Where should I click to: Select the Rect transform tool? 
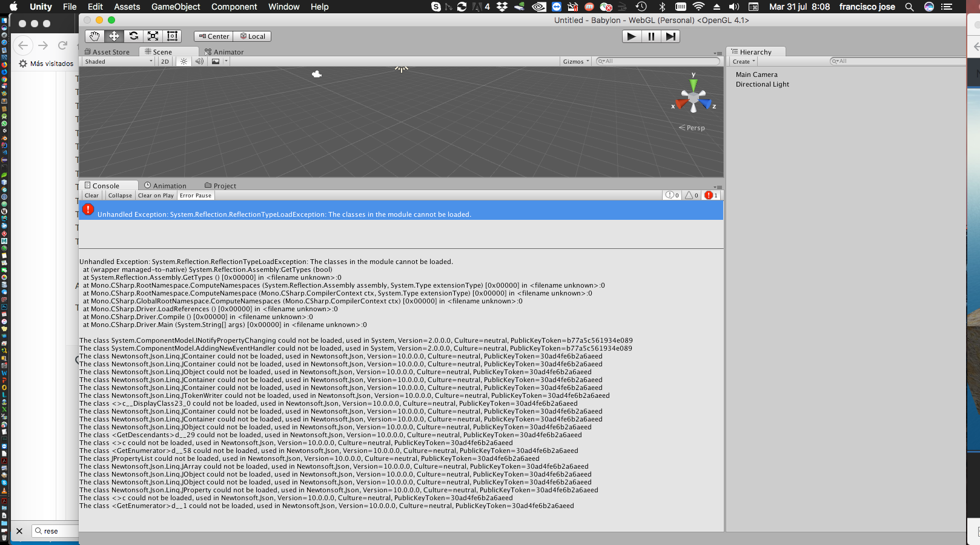pyautogui.click(x=172, y=36)
